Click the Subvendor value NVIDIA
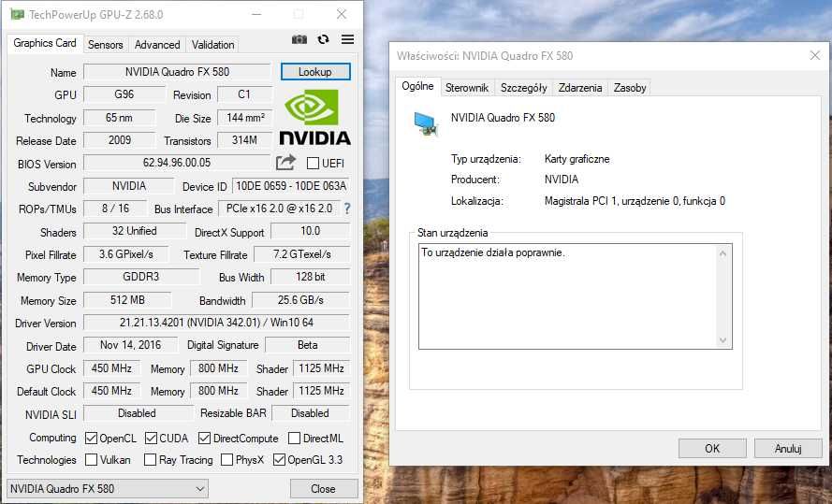 point(129,186)
